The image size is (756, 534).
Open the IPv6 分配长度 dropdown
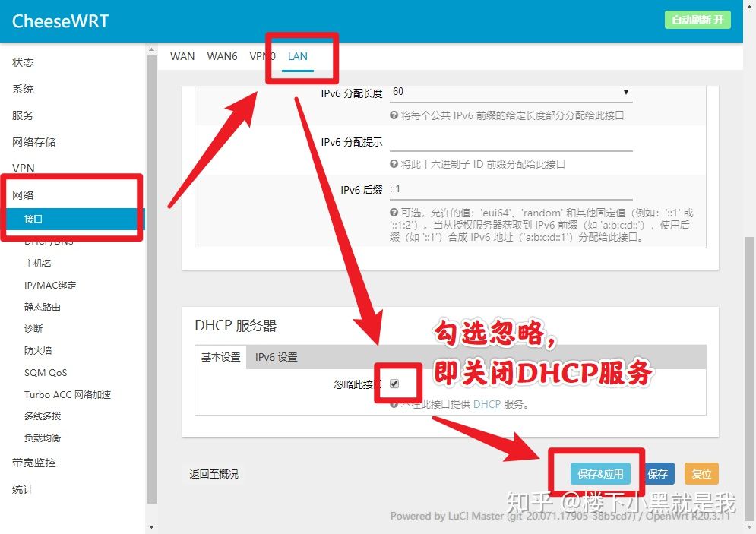point(511,92)
